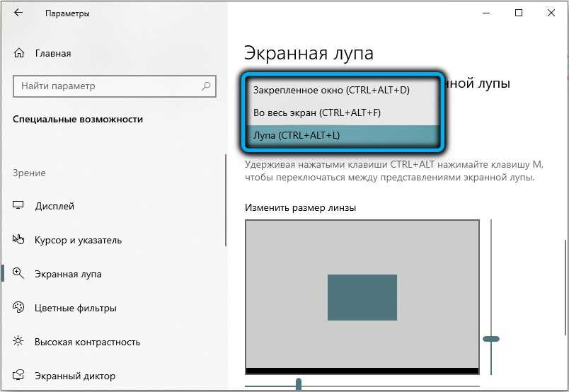Open Главная settings page
Viewport: 569px width, 392px height.
(x=53, y=53)
